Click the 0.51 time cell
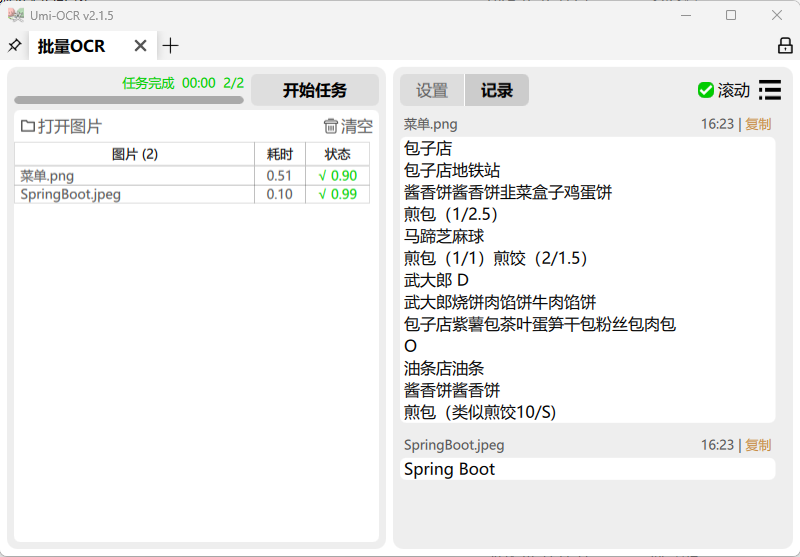This screenshot has height=557, width=800. tap(280, 176)
